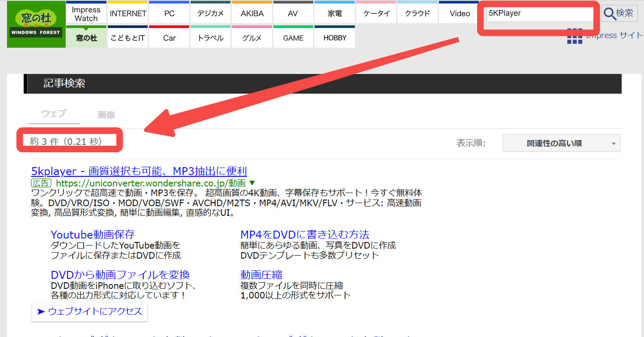Open the 家電 site tab

click(x=335, y=12)
